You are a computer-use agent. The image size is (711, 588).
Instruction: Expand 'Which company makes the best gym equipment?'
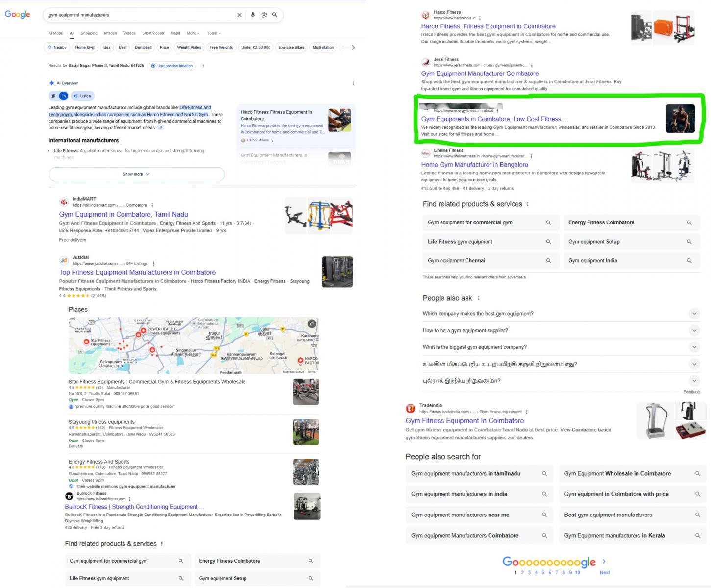point(694,313)
